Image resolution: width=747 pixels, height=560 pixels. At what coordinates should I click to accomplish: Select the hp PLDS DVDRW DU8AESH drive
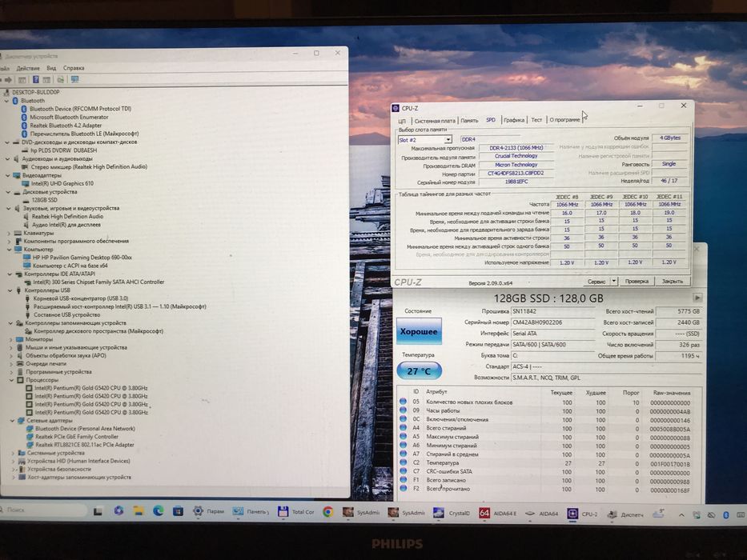pos(63,150)
